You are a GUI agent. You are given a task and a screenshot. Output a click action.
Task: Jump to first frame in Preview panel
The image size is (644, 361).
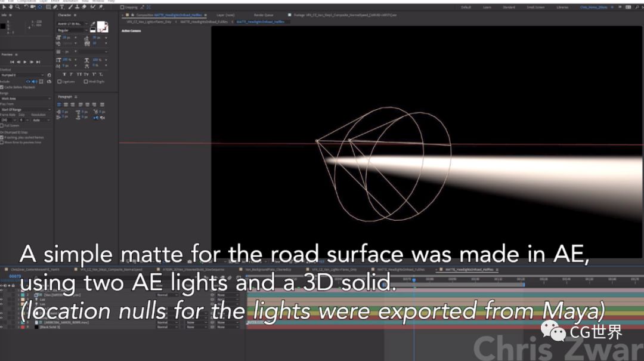tap(12, 62)
